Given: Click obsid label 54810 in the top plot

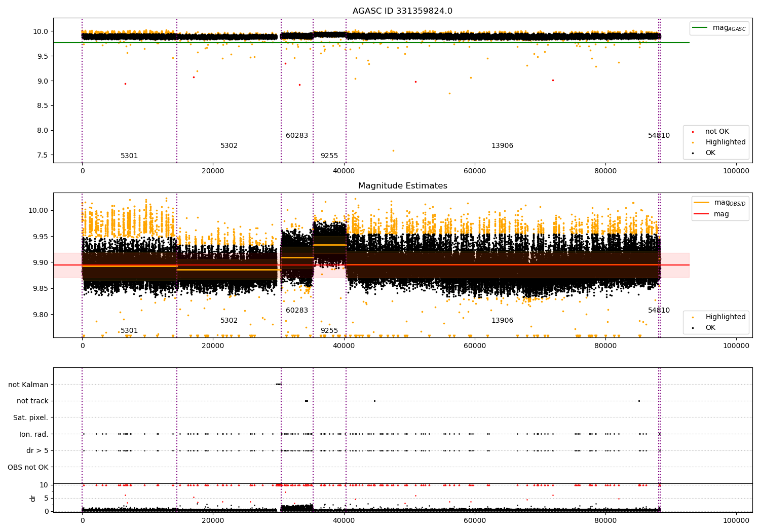Looking at the screenshot, I should coord(659,136).
